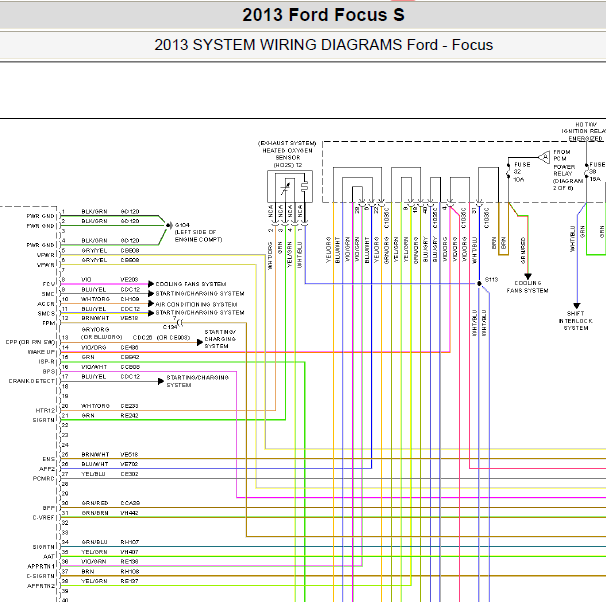606x602 pixels.
Task: Click the AIR CONDITIONING SYSTEM label
Action: tap(196, 304)
